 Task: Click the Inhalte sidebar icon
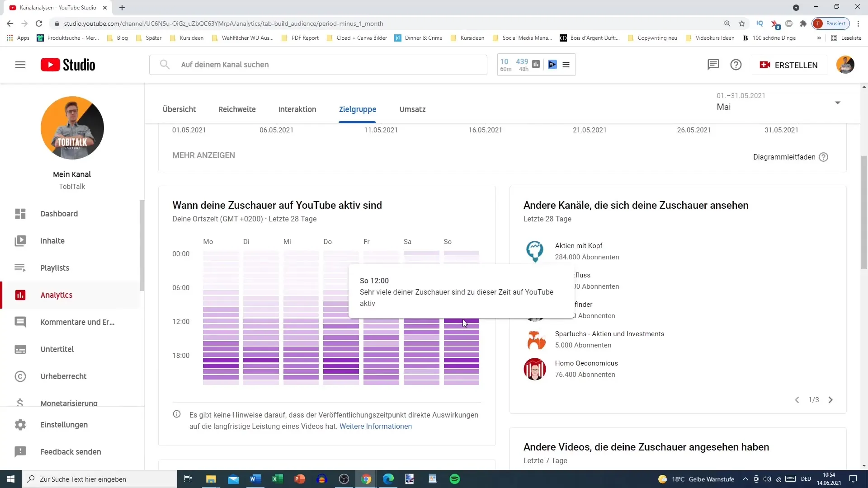pyautogui.click(x=20, y=241)
